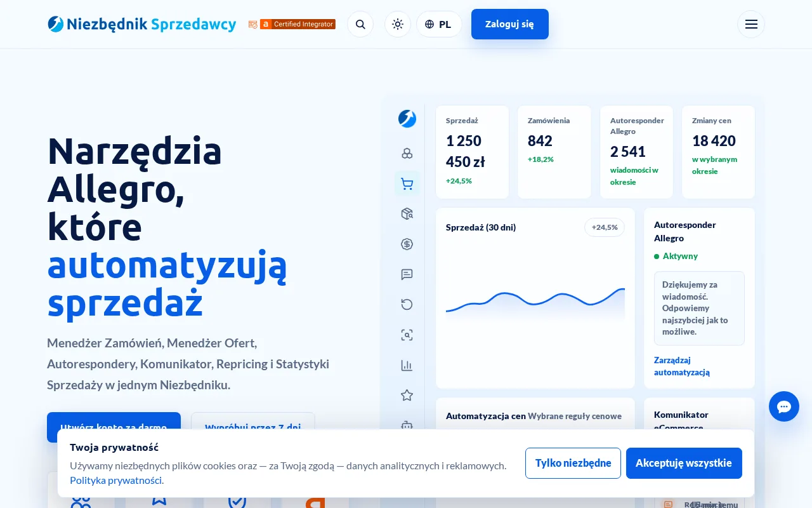The width and height of the screenshot is (812, 508).
Task: Click the dashboard sidebar logo icon
Action: click(407, 119)
